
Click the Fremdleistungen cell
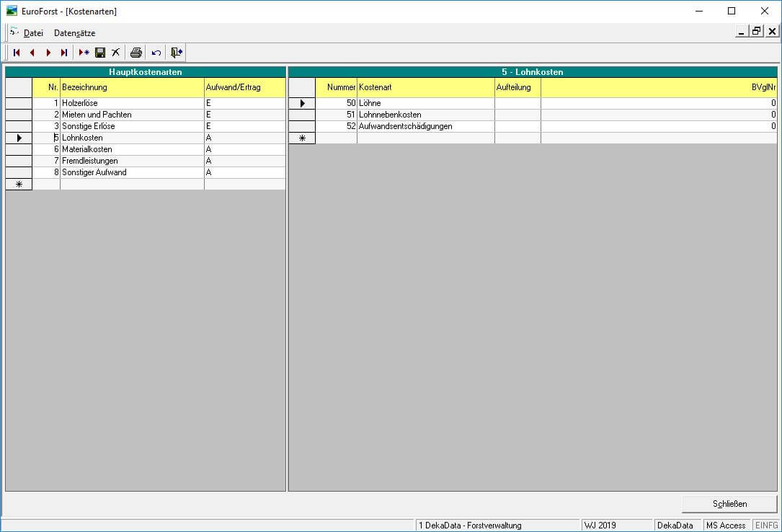click(x=132, y=161)
